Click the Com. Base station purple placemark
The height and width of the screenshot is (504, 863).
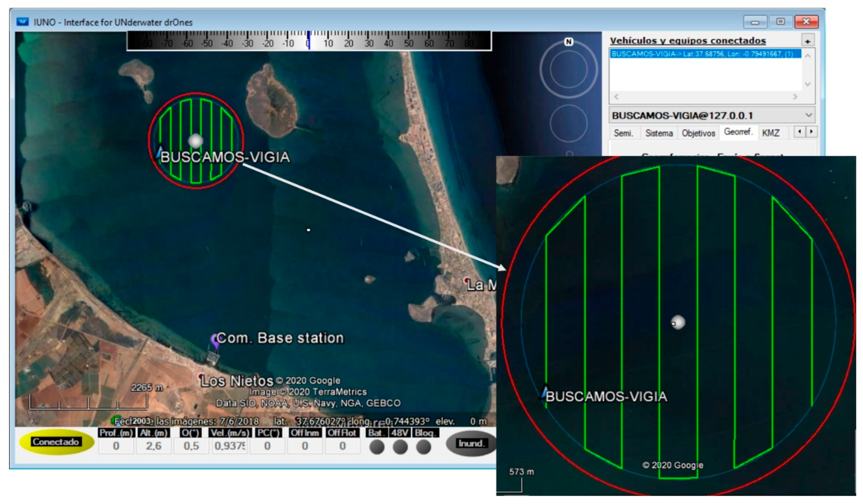click(215, 341)
